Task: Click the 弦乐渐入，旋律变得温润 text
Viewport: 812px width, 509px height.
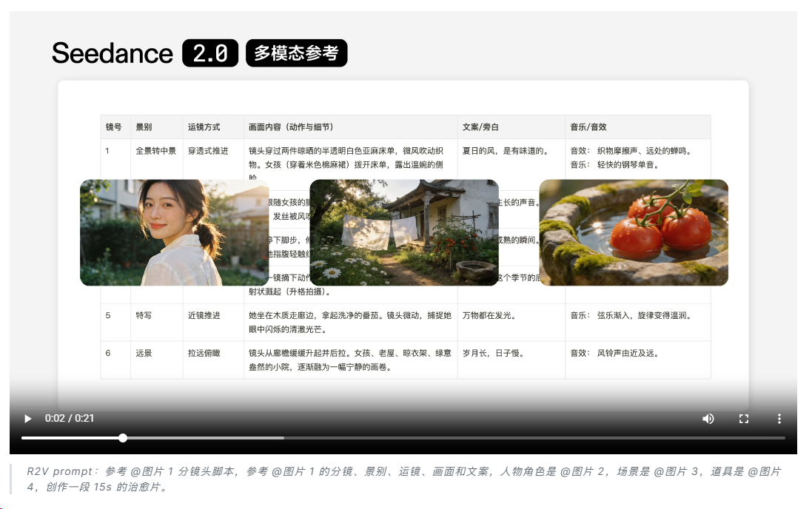Action: pyautogui.click(x=644, y=315)
